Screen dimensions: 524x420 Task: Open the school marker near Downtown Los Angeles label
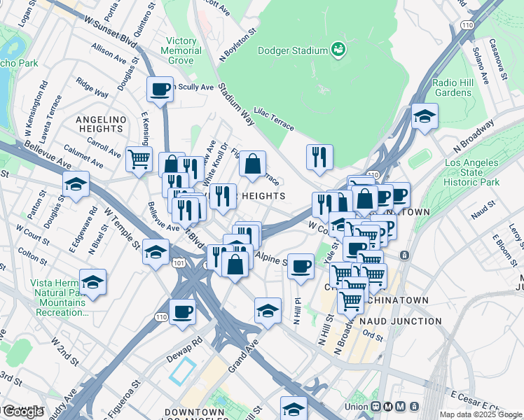point(294,409)
